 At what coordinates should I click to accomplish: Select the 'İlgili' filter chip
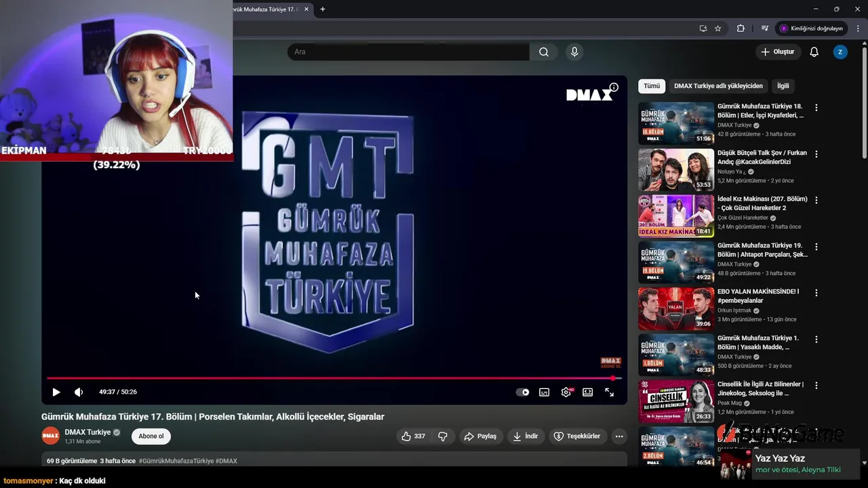[x=783, y=86]
